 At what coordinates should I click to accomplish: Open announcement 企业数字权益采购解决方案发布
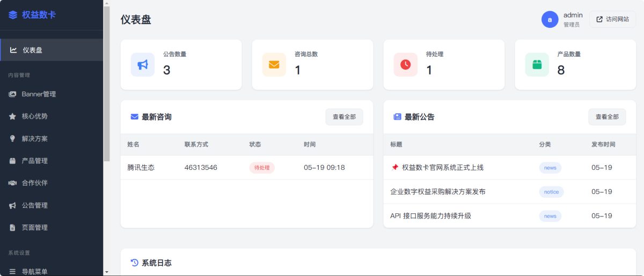tap(438, 192)
